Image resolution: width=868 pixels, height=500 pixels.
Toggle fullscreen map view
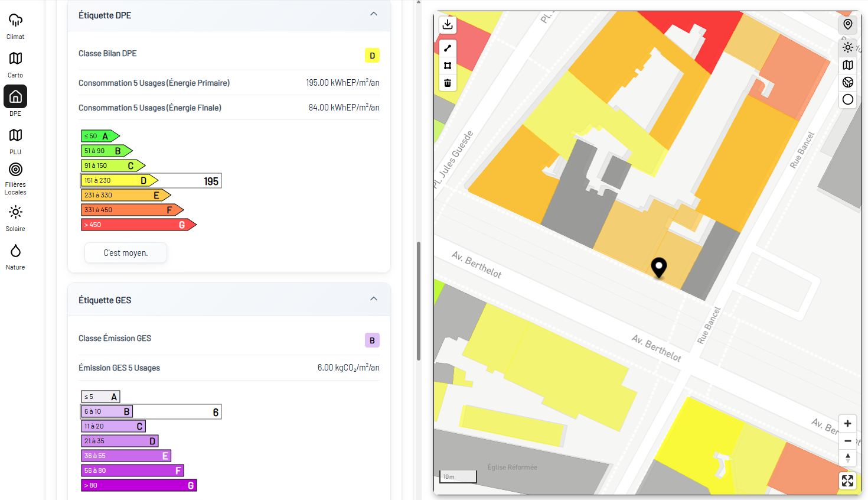click(848, 481)
